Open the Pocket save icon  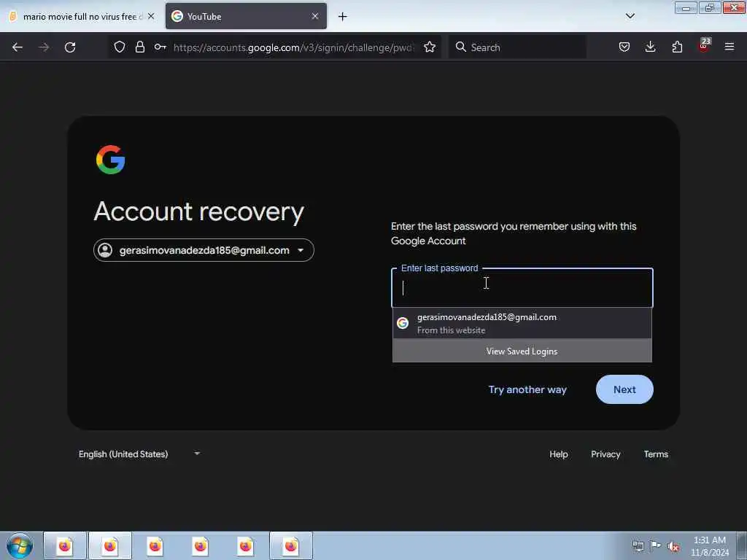(x=624, y=47)
